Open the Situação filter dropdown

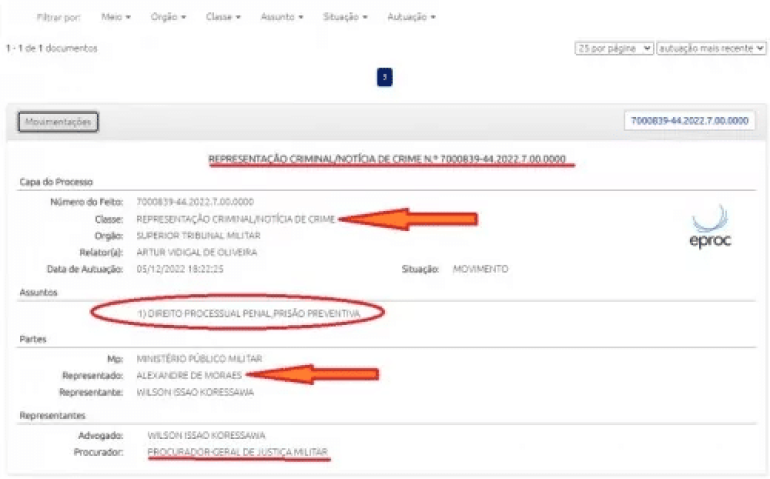[345, 17]
